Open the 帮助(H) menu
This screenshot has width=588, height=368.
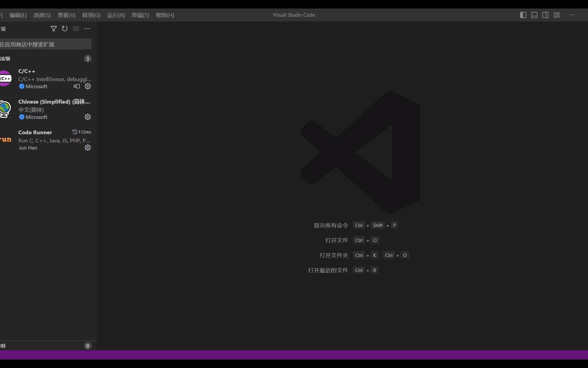click(165, 15)
